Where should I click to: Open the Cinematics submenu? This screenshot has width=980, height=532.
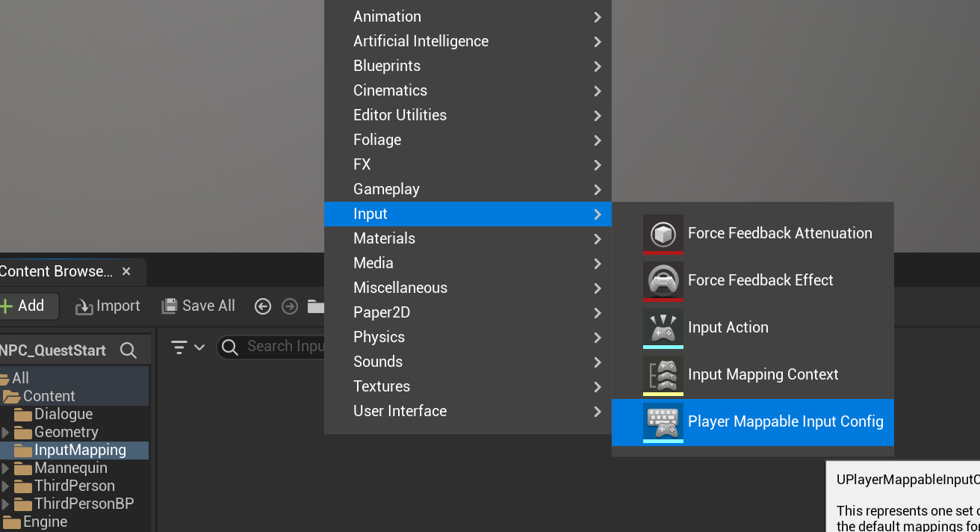[x=468, y=90]
